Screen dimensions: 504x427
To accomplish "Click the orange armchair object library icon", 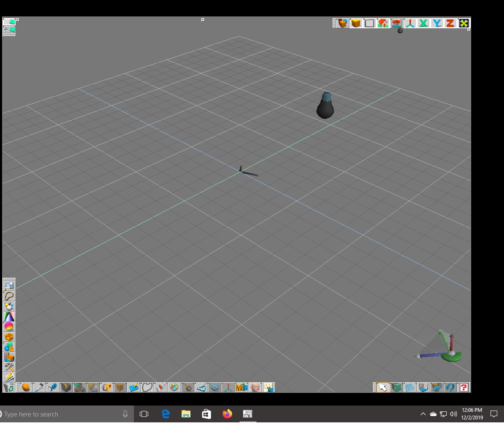I will [x=9, y=336].
